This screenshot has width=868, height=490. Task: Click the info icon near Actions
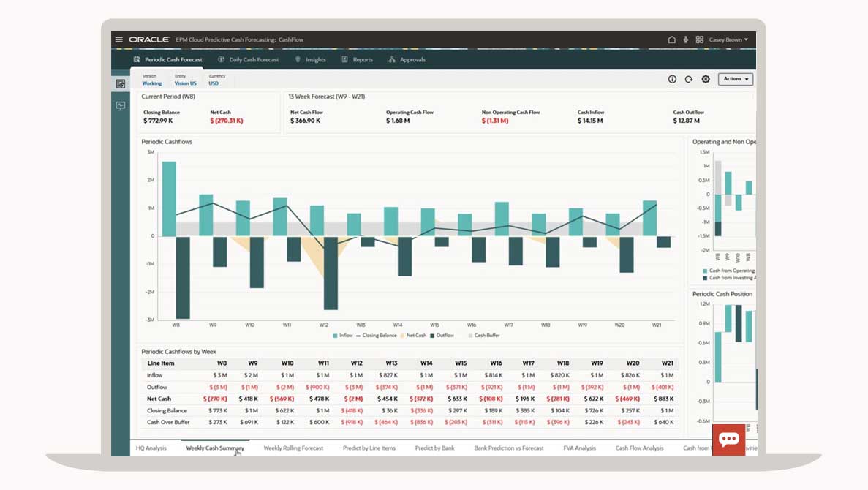pyautogui.click(x=672, y=79)
